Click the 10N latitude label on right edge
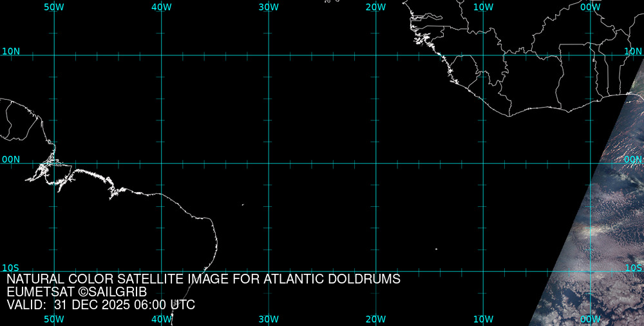The image size is (644, 326). tap(634, 51)
